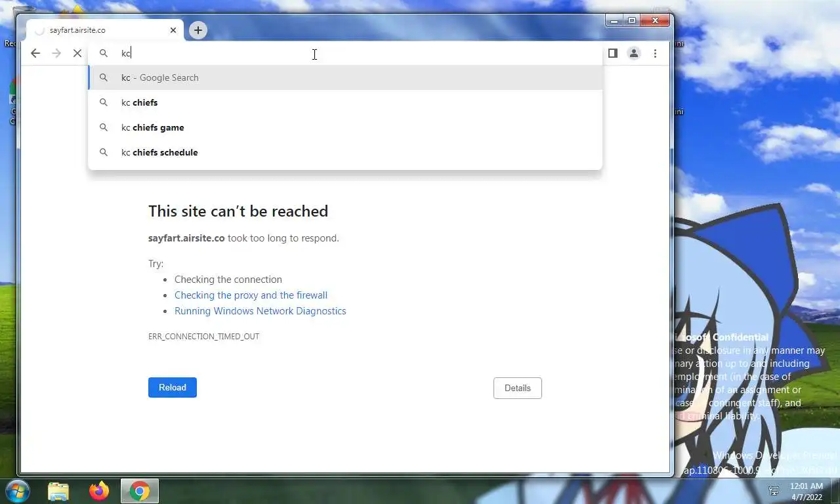
Task: Close the Chrome window
Action: point(655,21)
